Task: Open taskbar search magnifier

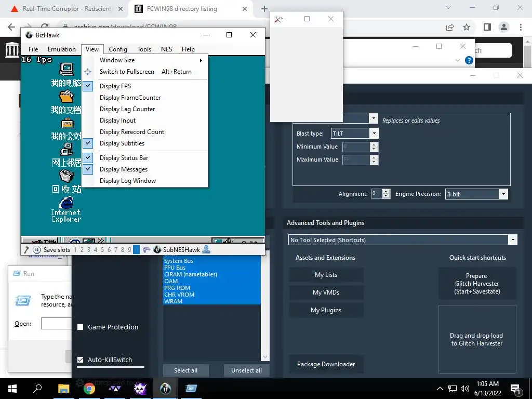Action: click(x=37, y=389)
